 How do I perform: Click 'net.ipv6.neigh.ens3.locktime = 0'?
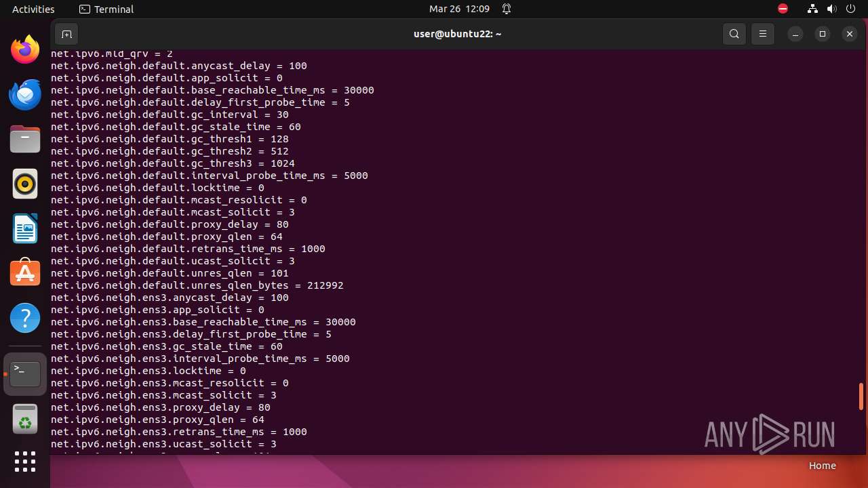[x=149, y=371]
